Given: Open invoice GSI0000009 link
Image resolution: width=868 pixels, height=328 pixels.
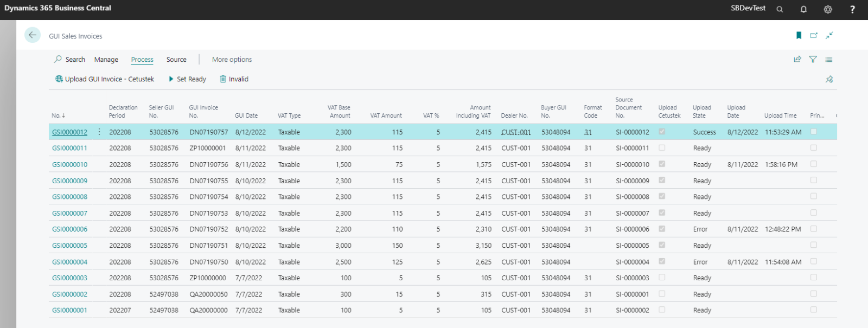Looking at the screenshot, I should click(x=69, y=181).
